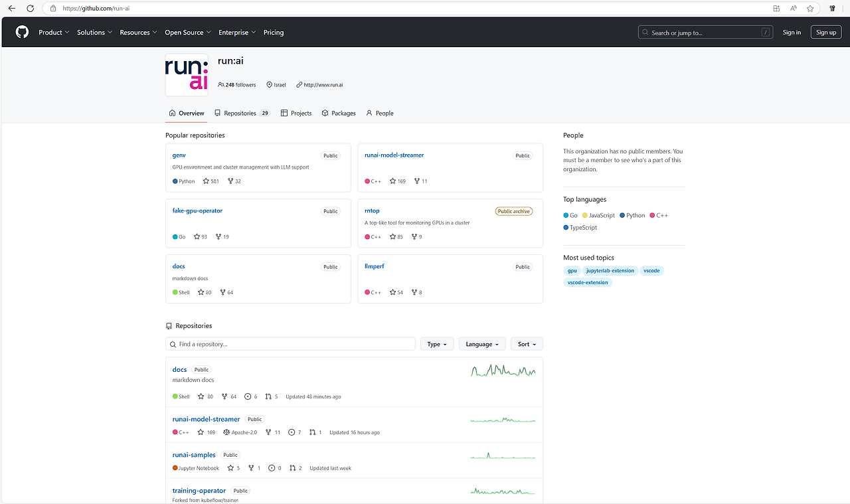The height and width of the screenshot is (504, 850).
Task: Open the split screen icon in address bar
Action: point(776,9)
